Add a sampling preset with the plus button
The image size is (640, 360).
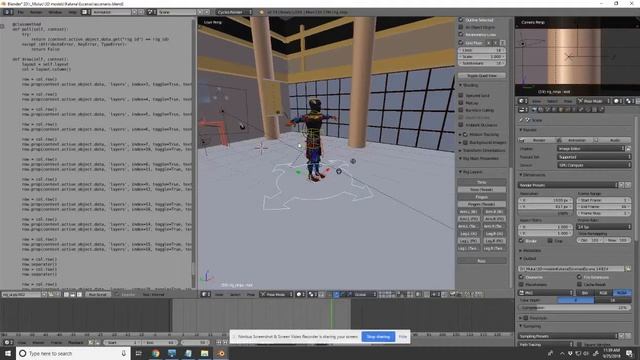[x=622, y=336]
